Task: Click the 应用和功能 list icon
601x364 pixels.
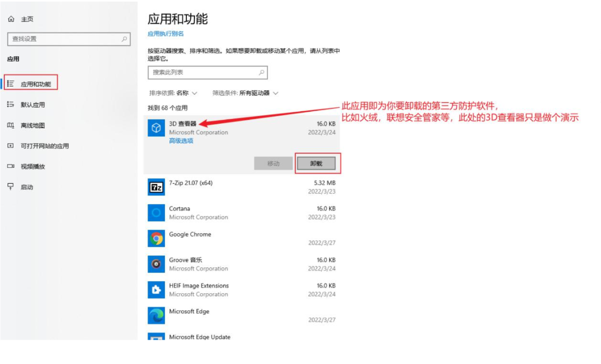Action: (x=11, y=84)
